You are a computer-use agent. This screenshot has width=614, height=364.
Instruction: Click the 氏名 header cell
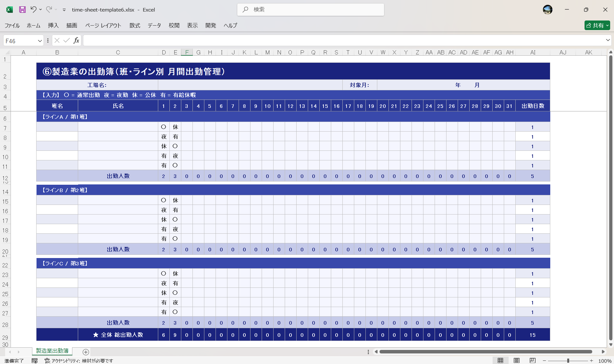pos(118,106)
